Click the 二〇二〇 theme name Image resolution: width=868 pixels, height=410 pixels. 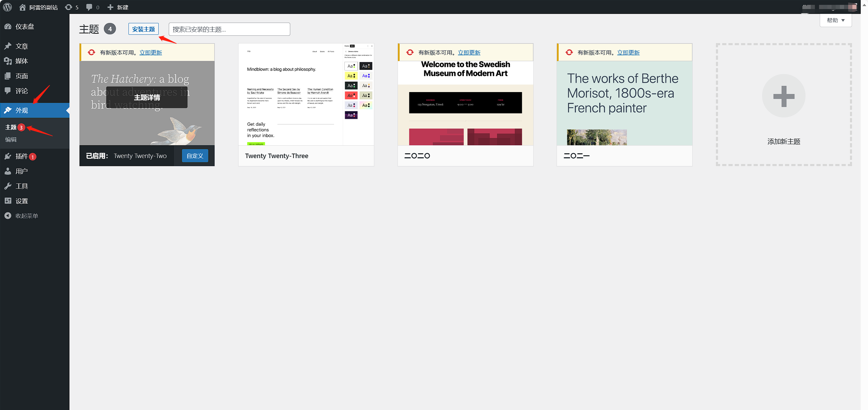[417, 156]
